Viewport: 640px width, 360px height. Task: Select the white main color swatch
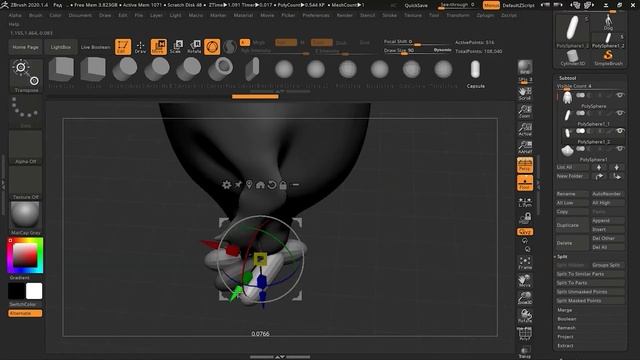point(34,291)
